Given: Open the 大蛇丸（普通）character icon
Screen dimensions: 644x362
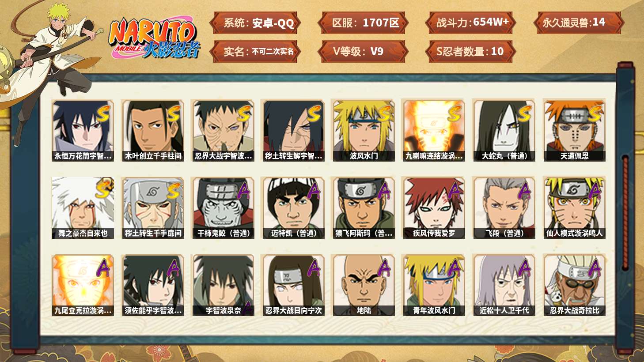Looking at the screenshot, I should click(x=504, y=130).
